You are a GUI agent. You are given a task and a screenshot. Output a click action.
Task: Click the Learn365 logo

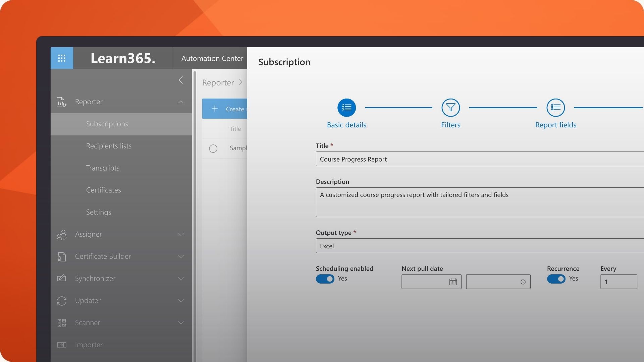(123, 58)
